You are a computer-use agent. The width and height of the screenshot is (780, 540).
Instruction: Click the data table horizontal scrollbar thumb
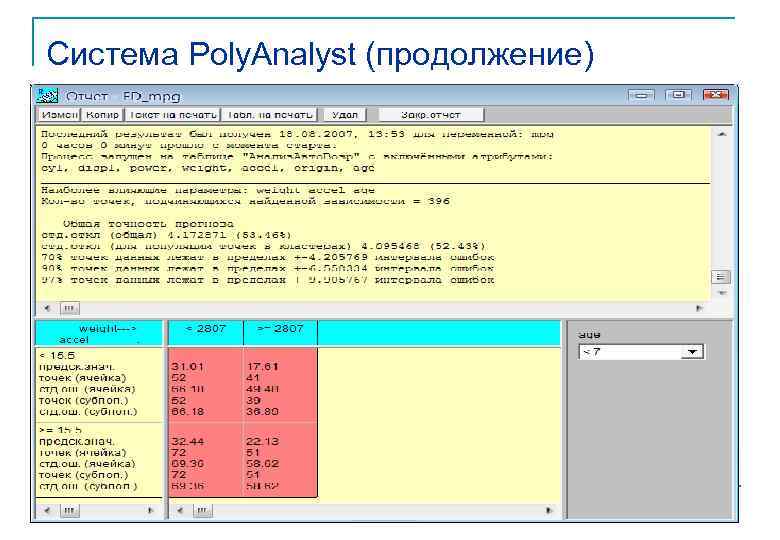click(x=202, y=511)
